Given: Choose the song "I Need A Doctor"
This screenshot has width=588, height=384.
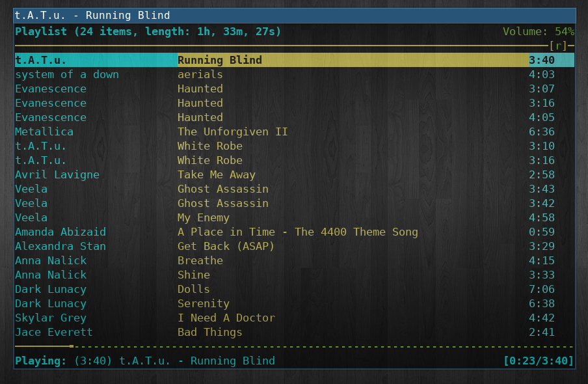Looking at the screenshot, I should pyautogui.click(x=226, y=318).
